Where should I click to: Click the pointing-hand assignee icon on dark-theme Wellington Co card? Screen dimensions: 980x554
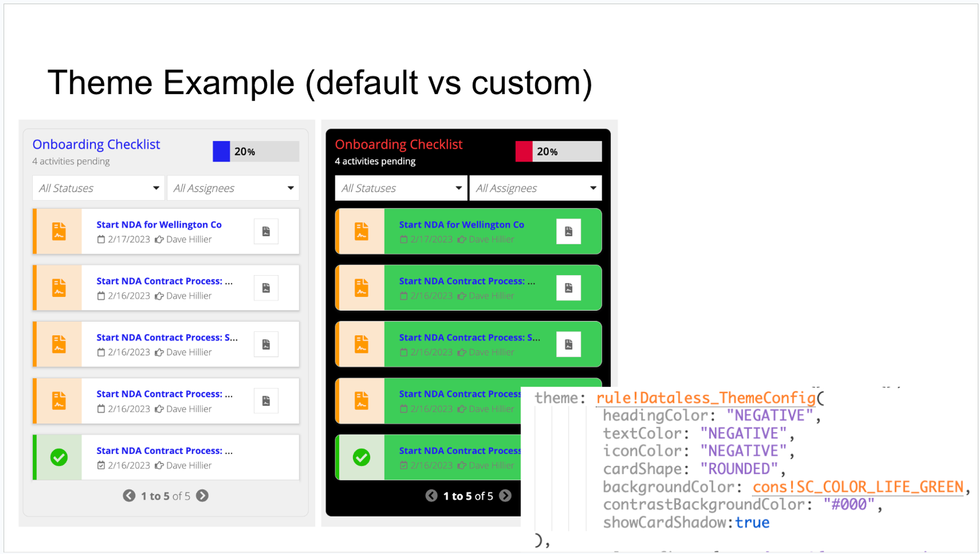[462, 239]
